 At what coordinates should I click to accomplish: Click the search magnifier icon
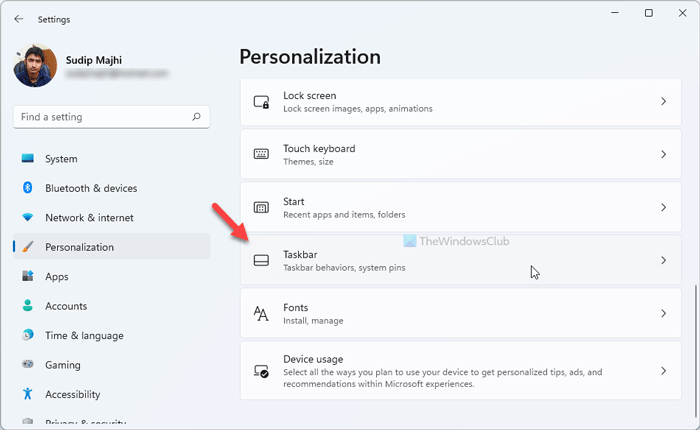196,117
